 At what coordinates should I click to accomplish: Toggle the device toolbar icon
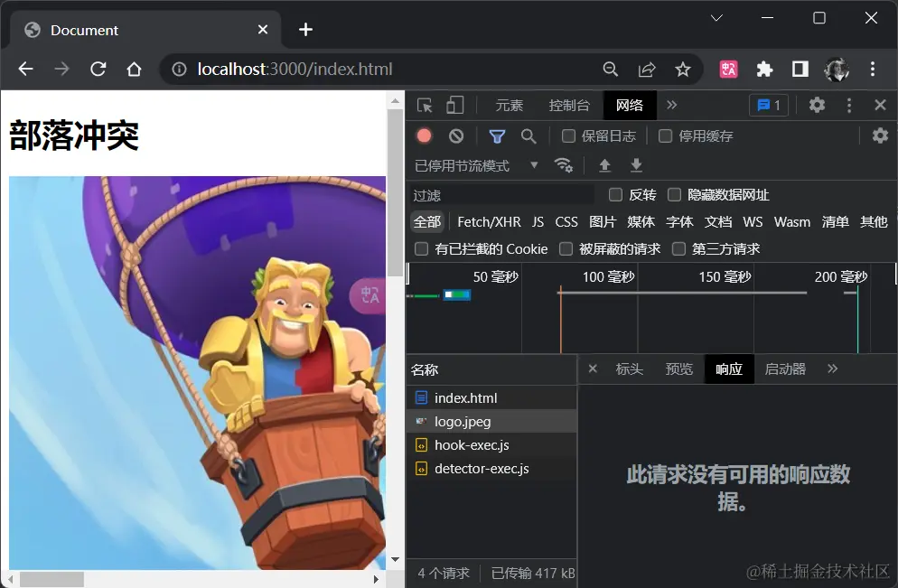[x=454, y=106]
